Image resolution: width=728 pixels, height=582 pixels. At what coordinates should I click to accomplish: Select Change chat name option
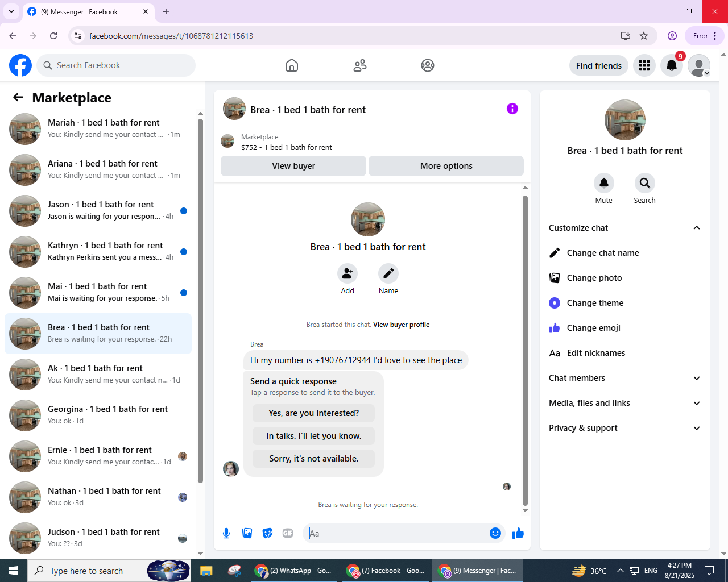click(x=625, y=253)
